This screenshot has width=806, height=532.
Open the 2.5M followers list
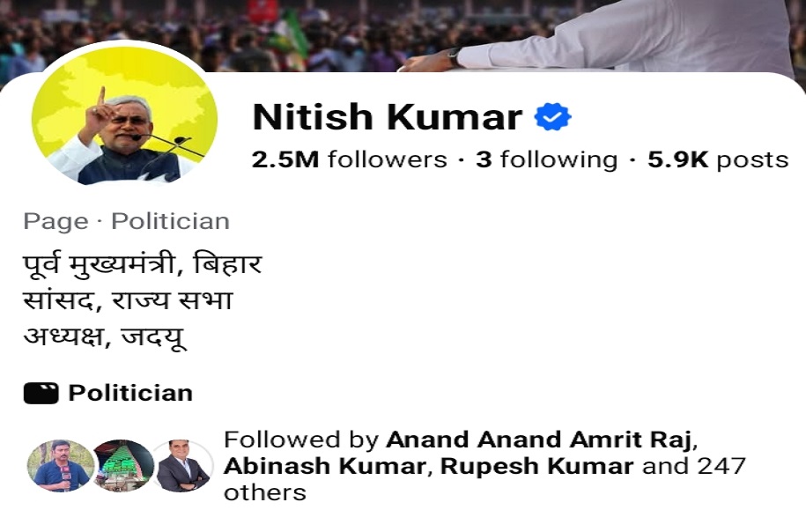pyautogui.click(x=349, y=159)
